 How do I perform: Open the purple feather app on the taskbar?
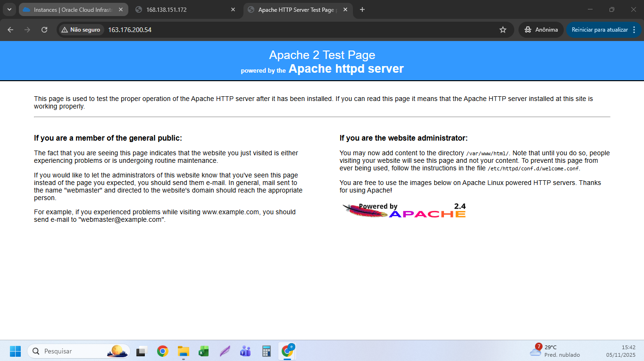coord(225,351)
